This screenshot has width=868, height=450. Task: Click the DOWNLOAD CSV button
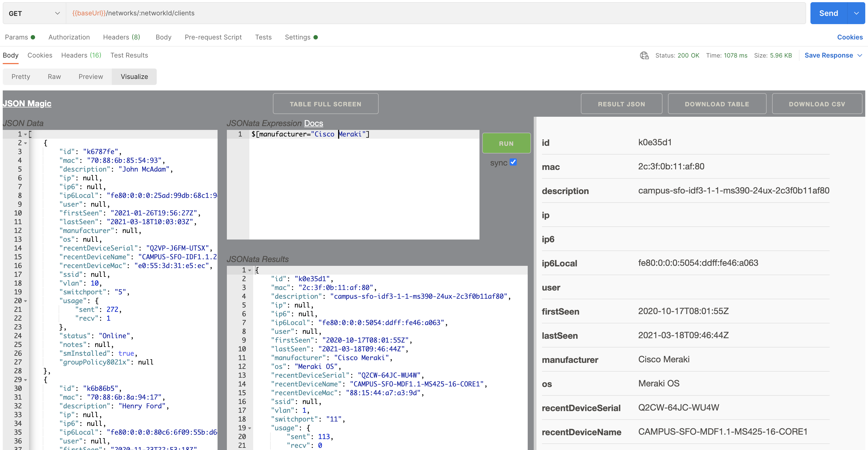click(x=817, y=104)
